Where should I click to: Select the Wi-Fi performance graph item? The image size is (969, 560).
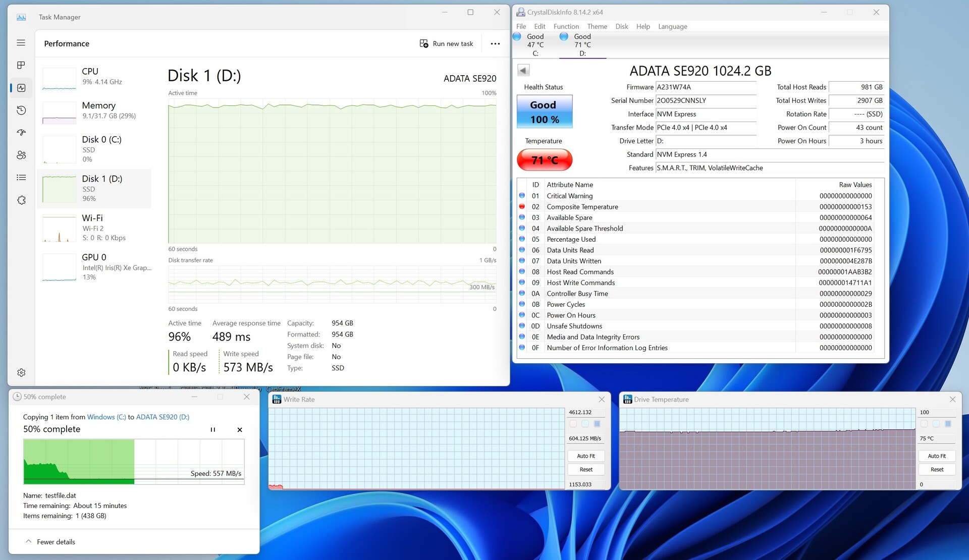pyautogui.click(x=94, y=228)
